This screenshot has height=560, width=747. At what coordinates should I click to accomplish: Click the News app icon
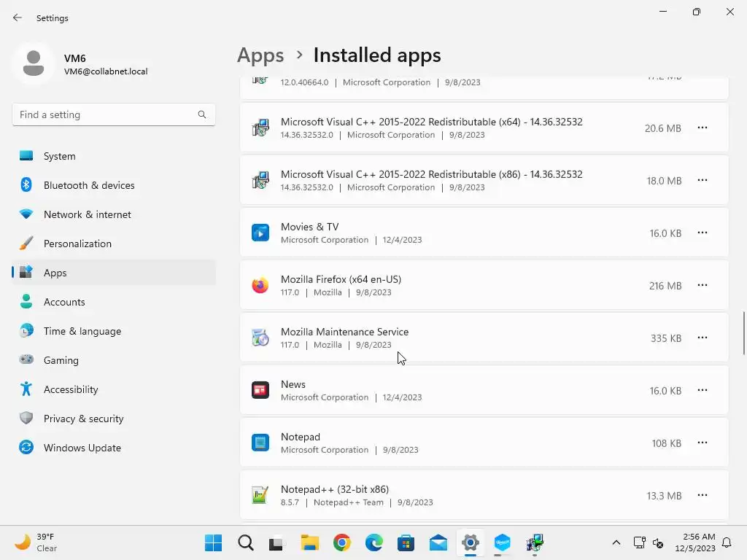tap(260, 390)
